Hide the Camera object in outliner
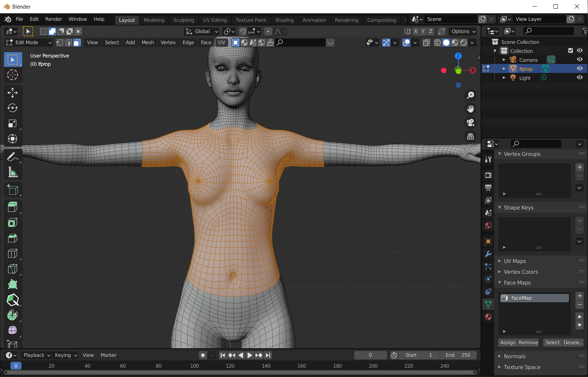Image resolution: width=588 pixels, height=377 pixels. pos(579,60)
